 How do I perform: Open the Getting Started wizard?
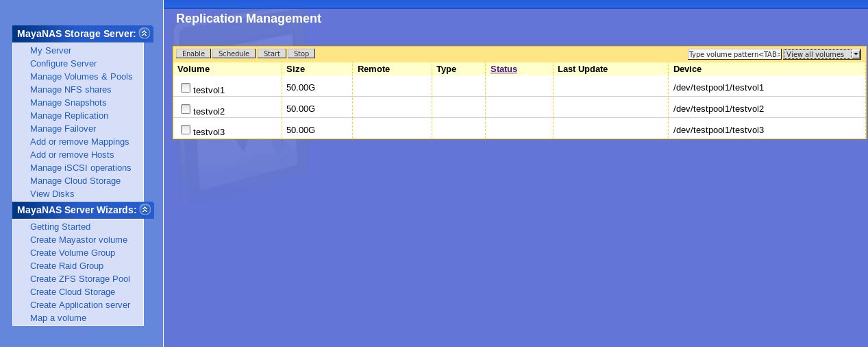coord(60,227)
